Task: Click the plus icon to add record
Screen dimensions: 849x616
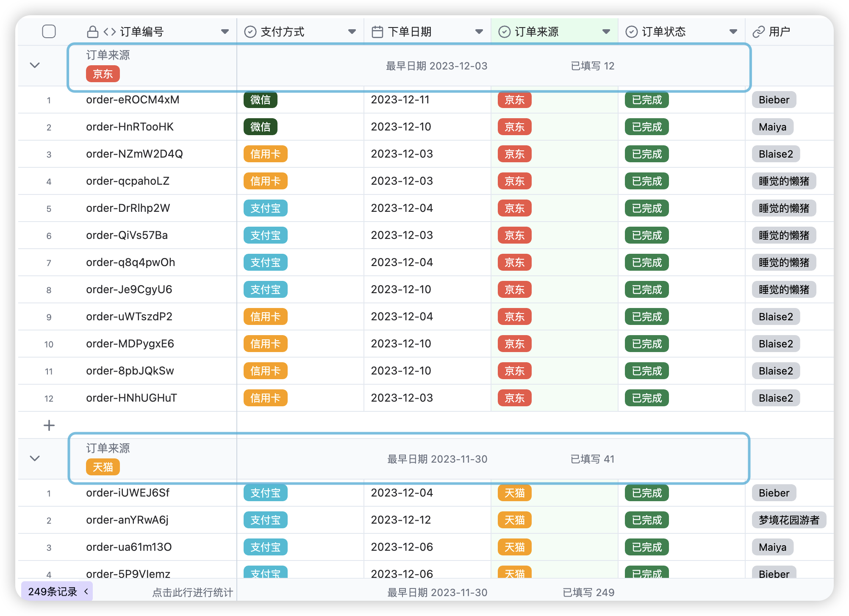Action: click(x=49, y=425)
